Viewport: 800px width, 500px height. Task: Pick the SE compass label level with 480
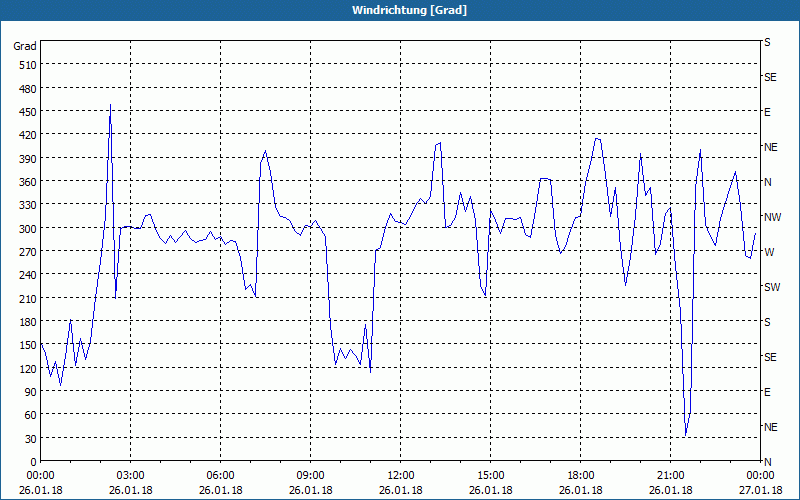[x=770, y=77]
